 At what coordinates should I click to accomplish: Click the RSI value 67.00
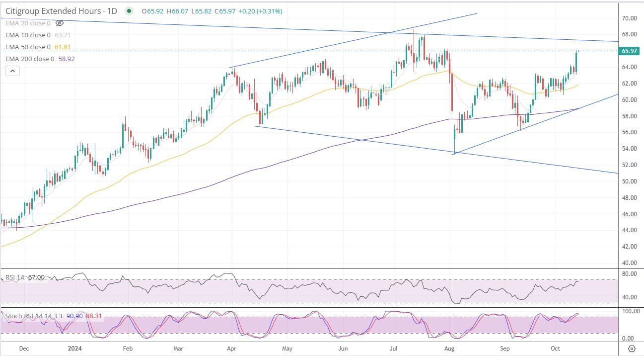tap(36, 277)
